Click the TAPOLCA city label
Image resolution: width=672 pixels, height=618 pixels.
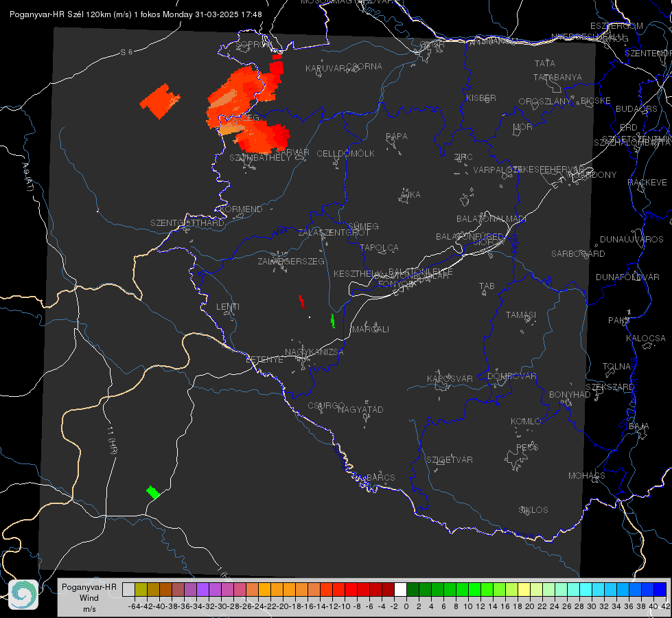tap(379, 247)
